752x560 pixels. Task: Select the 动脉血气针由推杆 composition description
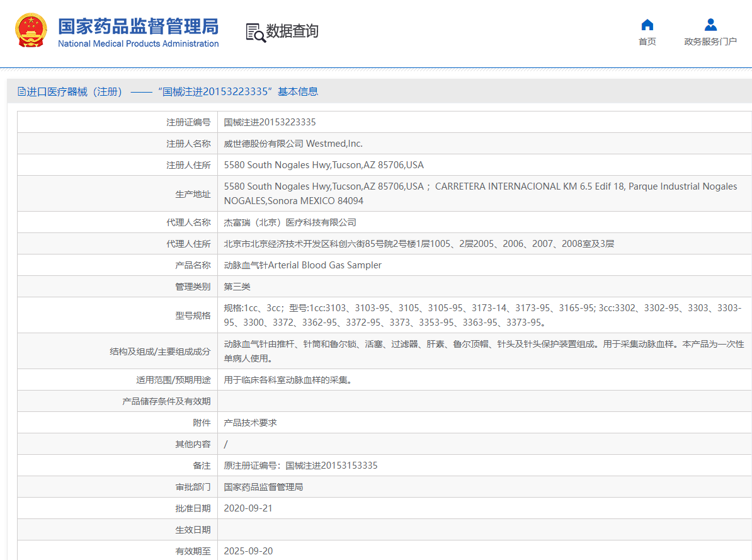(484, 351)
